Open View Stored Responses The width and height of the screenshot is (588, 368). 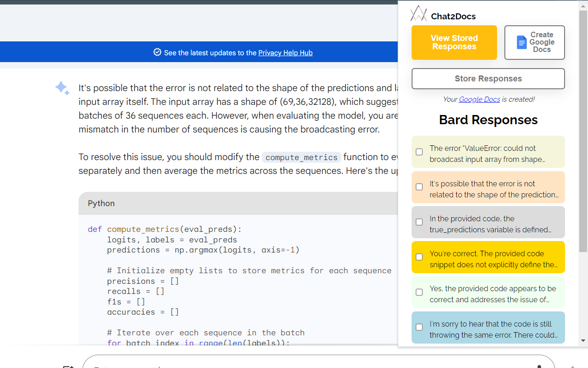tap(454, 42)
